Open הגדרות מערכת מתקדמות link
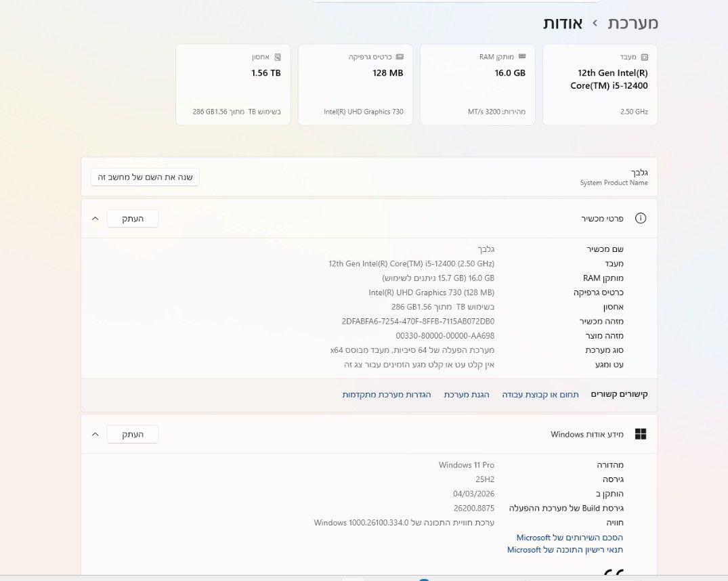This screenshot has height=581, width=728. coord(387,394)
